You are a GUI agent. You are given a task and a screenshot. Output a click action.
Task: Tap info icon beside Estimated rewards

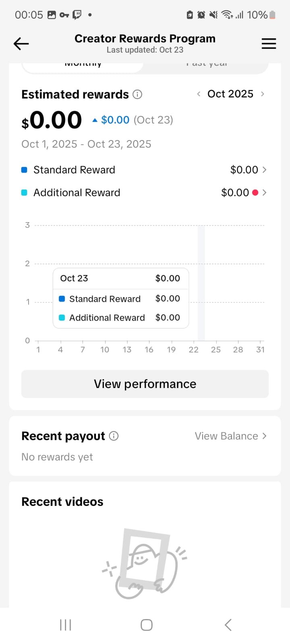tap(137, 95)
